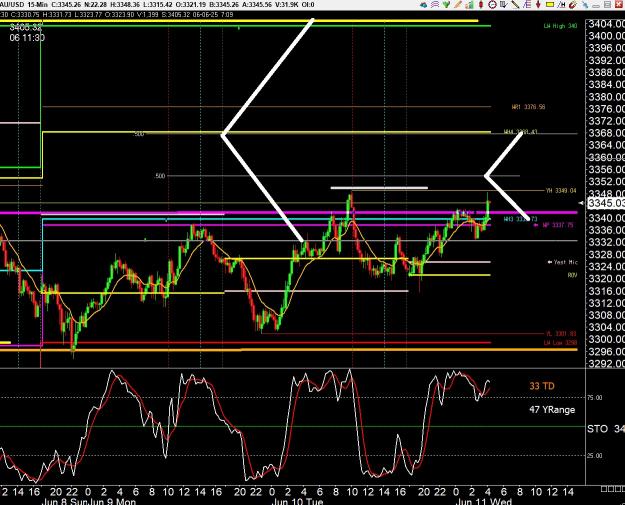Click the round clock icon in toolbar

tap(492, 5)
